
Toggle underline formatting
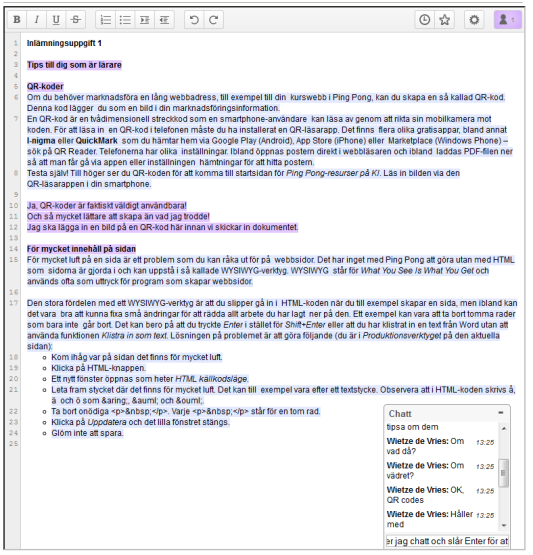[56, 19]
